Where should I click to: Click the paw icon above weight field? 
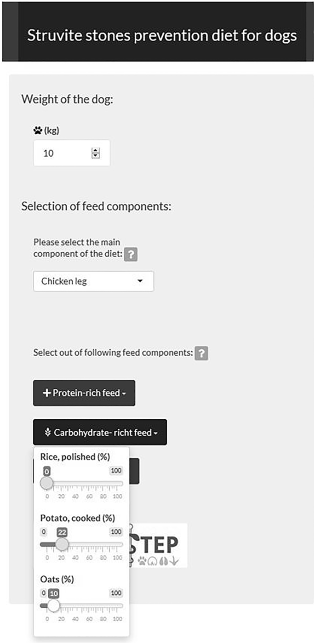coord(38,131)
